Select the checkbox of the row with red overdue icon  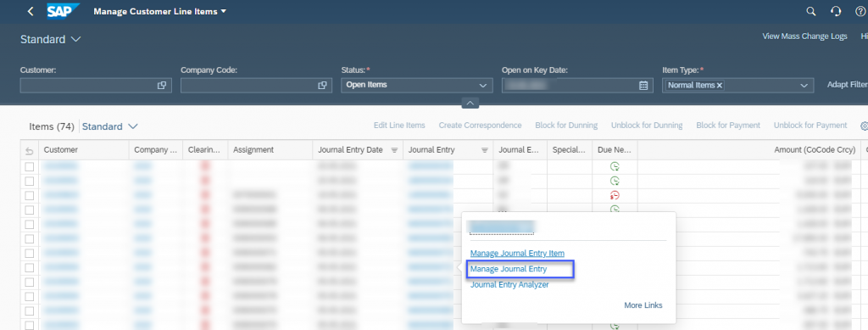(30, 195)
